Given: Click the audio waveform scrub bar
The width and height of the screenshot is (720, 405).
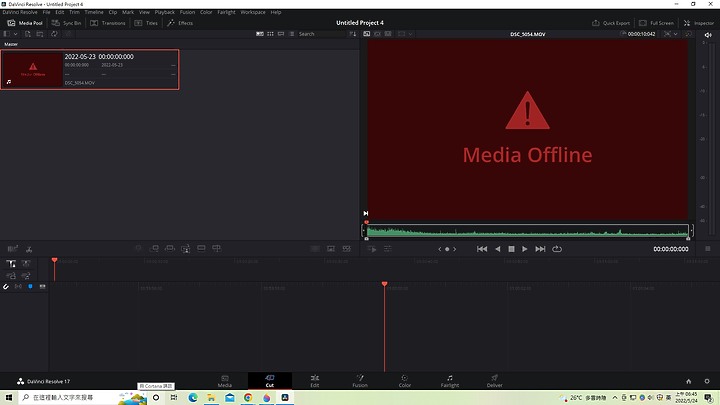Looking at the screenshot, I should coord(527,231).
